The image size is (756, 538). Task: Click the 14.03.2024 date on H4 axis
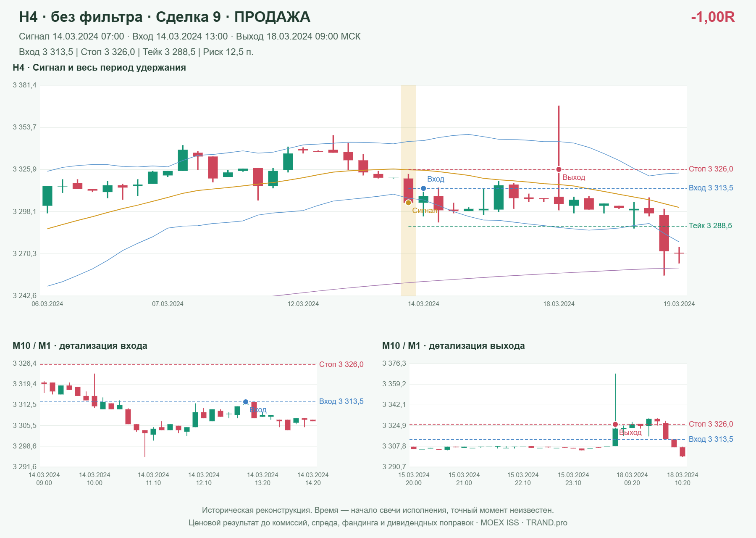pyautogui.click(x=423, y=304)
